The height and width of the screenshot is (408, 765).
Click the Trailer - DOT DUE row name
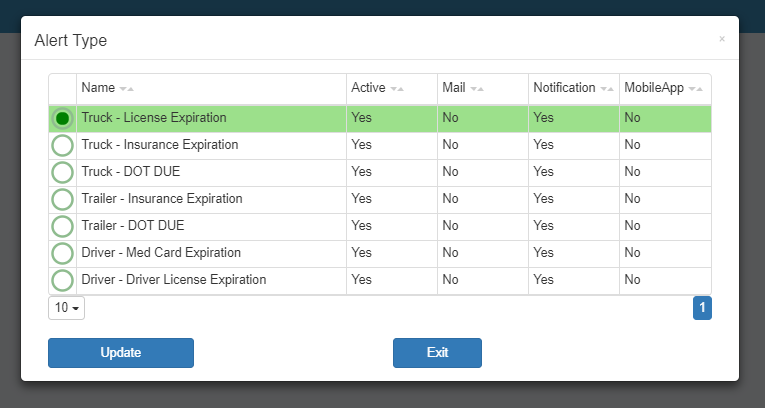[133, 225]
